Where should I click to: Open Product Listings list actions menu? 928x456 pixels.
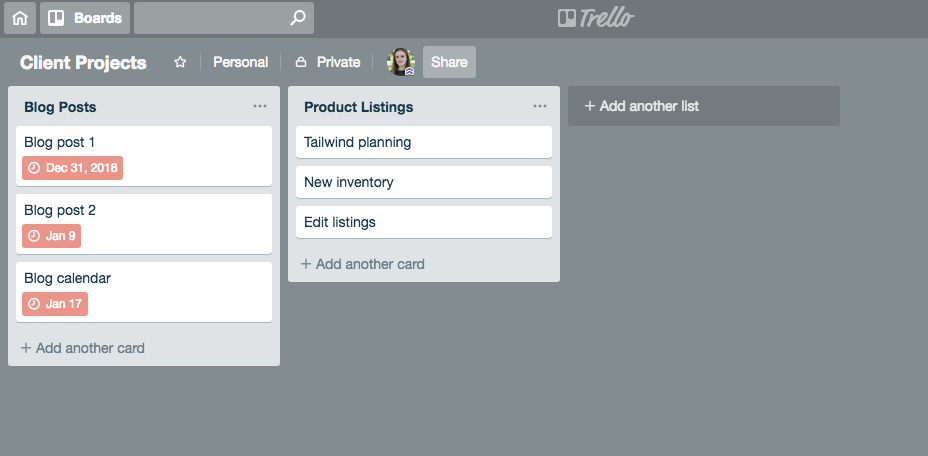point(540,107)
